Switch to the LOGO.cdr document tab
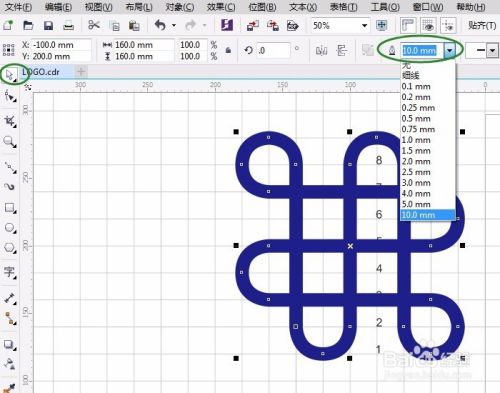 pos(47,72)
